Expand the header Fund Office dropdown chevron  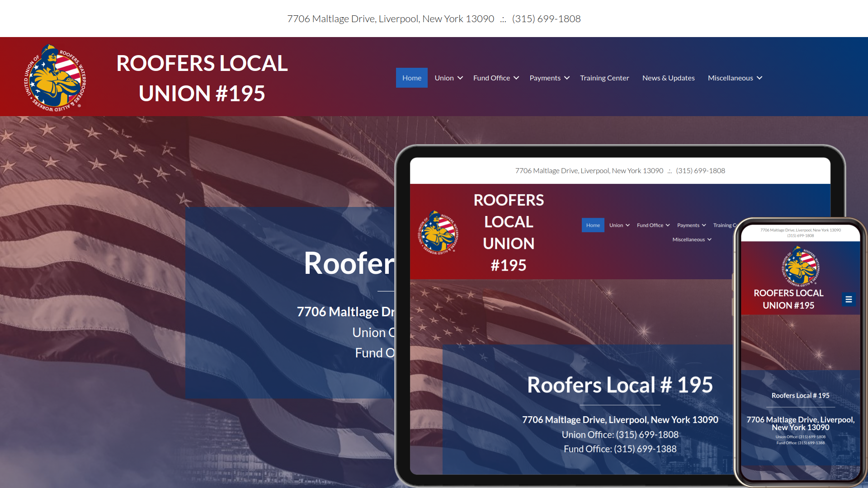pos(516,78)
